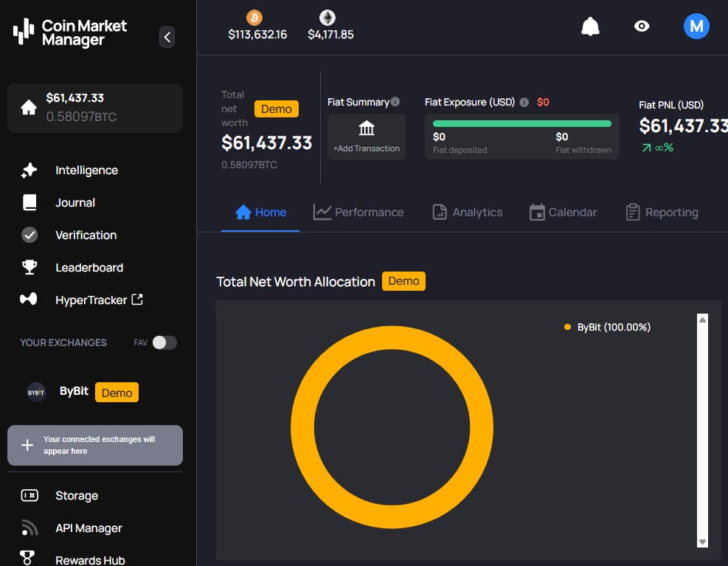Open the user profile avatar M
The width and height of the screenshot is (728, 566).
point(696,27)
